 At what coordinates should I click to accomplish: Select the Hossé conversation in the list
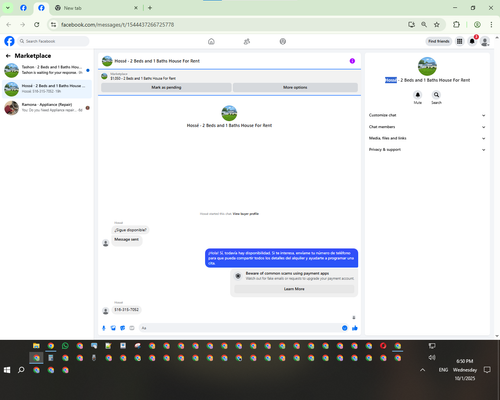click(x=47, y=89)
